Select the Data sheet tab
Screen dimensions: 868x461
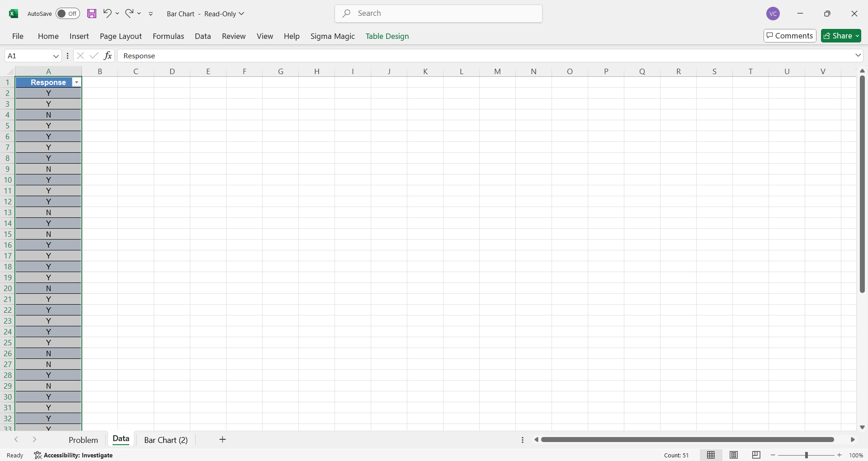121,439
